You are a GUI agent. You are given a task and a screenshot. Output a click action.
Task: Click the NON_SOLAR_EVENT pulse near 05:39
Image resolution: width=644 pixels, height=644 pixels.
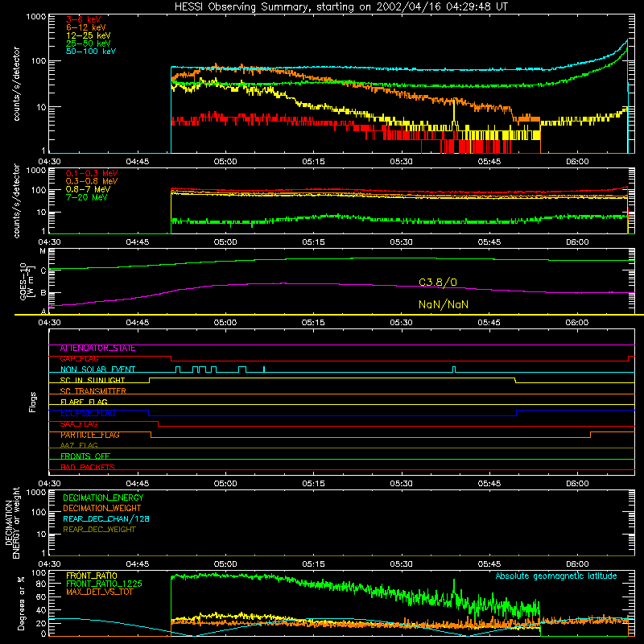coord(454,369)
